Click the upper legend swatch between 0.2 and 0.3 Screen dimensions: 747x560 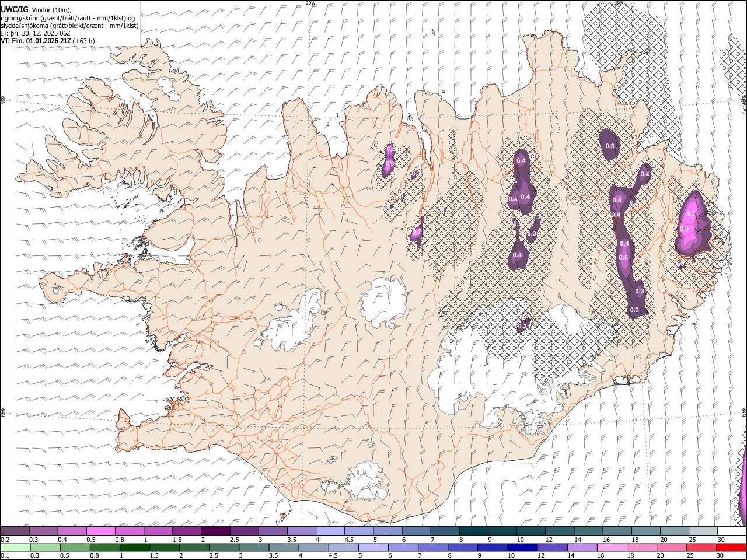click(x=15, y=531)
